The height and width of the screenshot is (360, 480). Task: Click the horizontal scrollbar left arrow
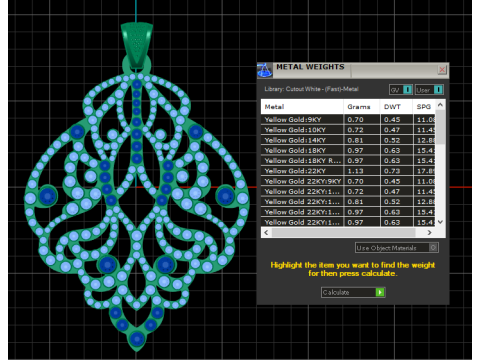[x=266, y=232]
